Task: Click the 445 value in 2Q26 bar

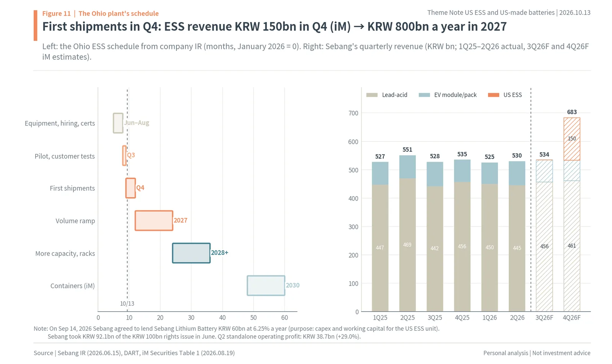Action: coord(517,248)
